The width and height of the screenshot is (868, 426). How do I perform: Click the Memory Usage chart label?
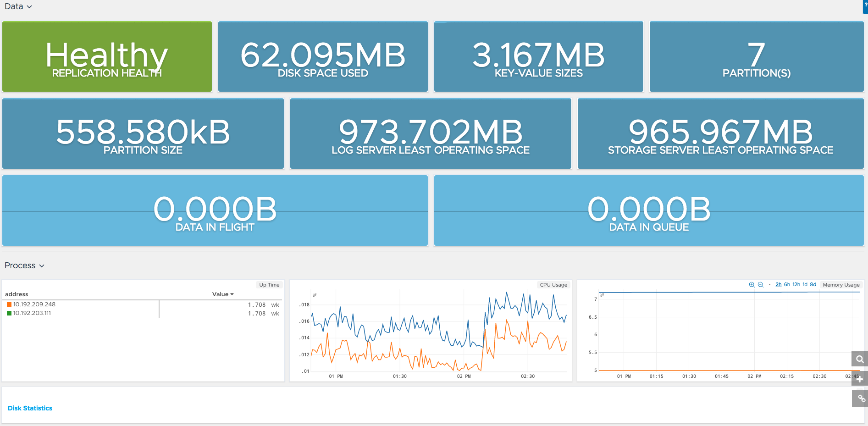point(841,285)
